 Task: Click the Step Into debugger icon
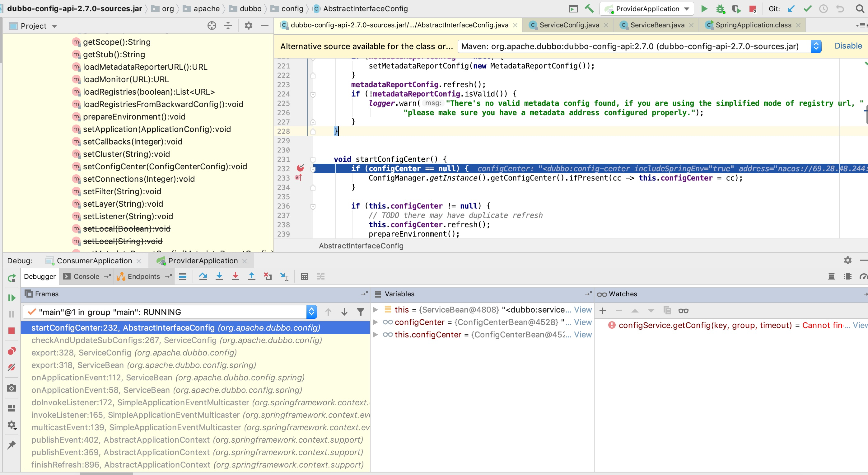tap(219, 276)
